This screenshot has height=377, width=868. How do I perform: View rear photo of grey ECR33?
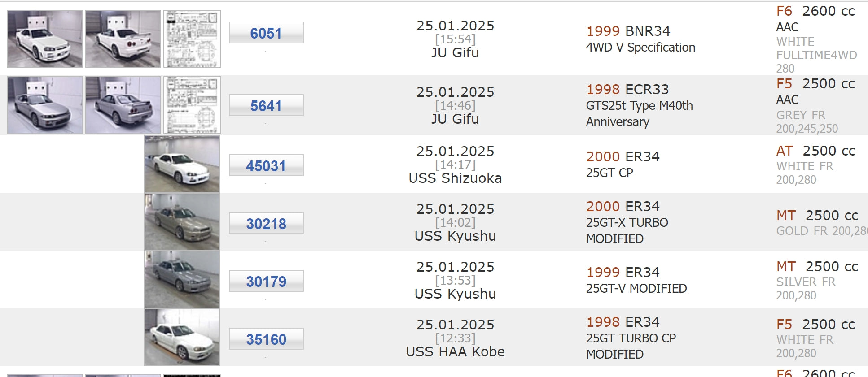(x=123, y=105)
